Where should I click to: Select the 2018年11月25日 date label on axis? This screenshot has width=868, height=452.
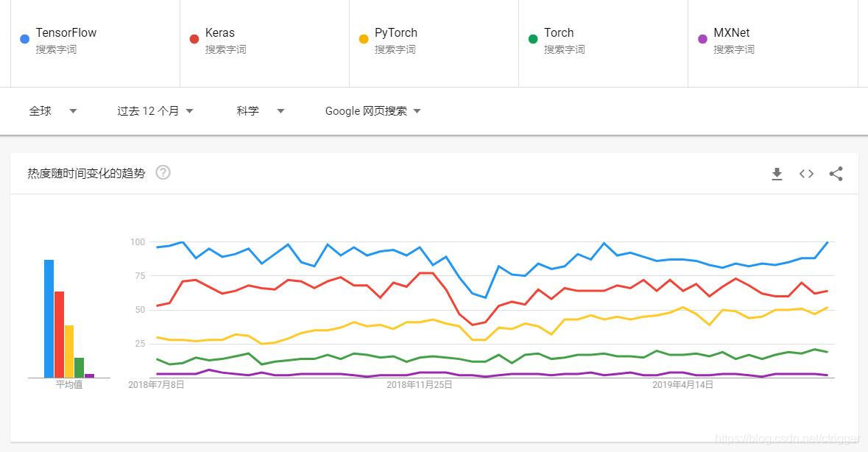(419, 384)
